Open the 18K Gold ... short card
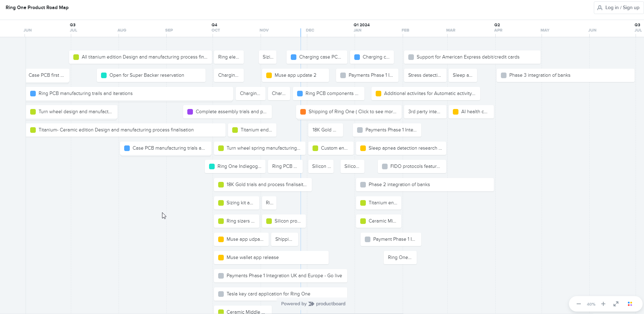The image size is (644, 314). (325, 130)
